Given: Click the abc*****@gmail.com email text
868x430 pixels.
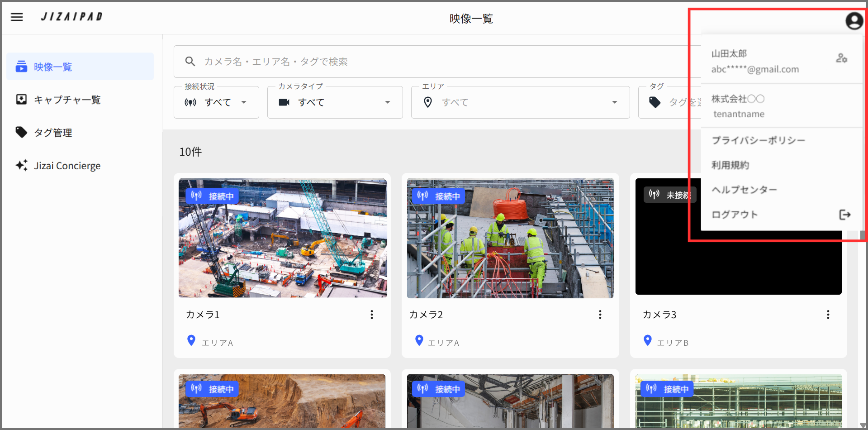Looking at the screenshot, I should [755, 69].
